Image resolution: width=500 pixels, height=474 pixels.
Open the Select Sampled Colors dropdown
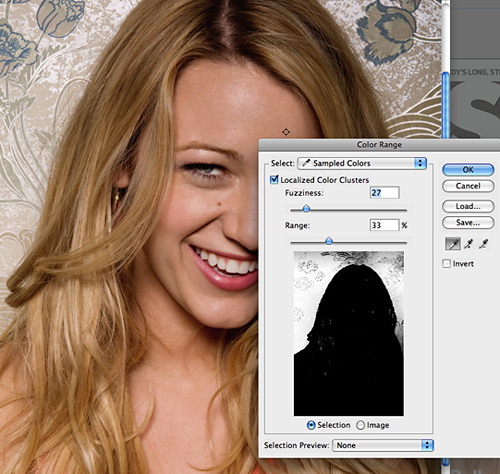pyautogui.click(x=362, y=163)
